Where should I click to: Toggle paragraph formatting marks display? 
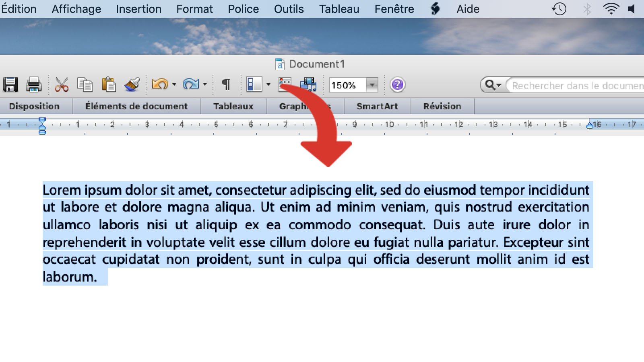tap(226, 84)
